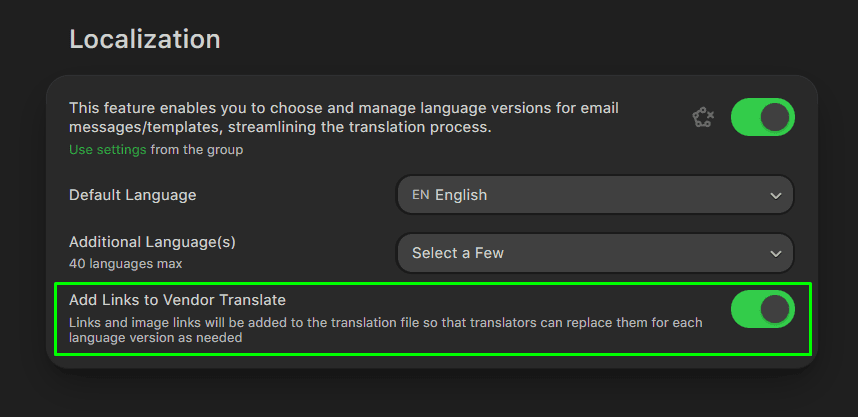Click the Default Language chevron arrow
Viewport: 858px width, 417px height.
click(x=776, y=196)
